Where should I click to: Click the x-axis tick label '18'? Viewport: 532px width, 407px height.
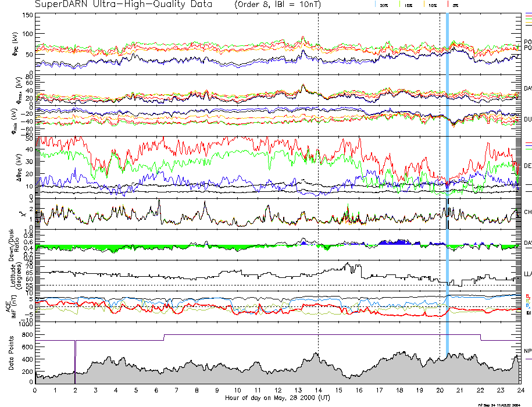click(x=399, y=390)
